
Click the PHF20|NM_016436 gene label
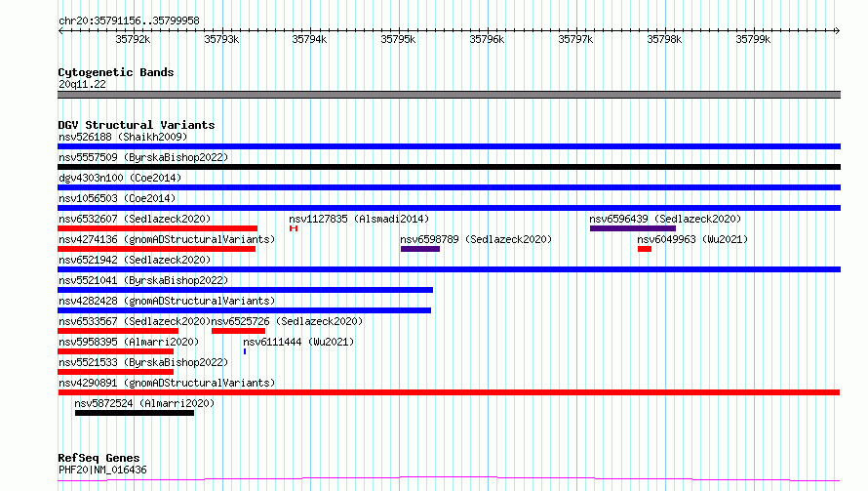point(102,470)
